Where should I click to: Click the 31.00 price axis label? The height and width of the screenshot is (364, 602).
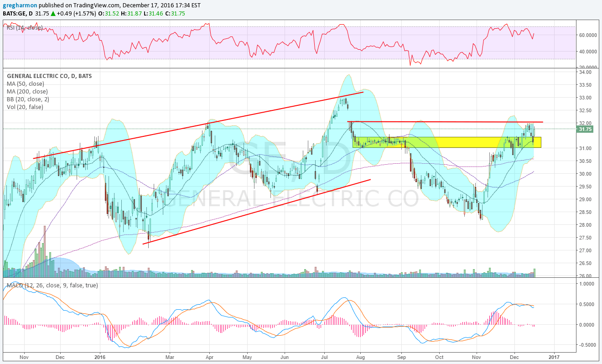point(585,148)
